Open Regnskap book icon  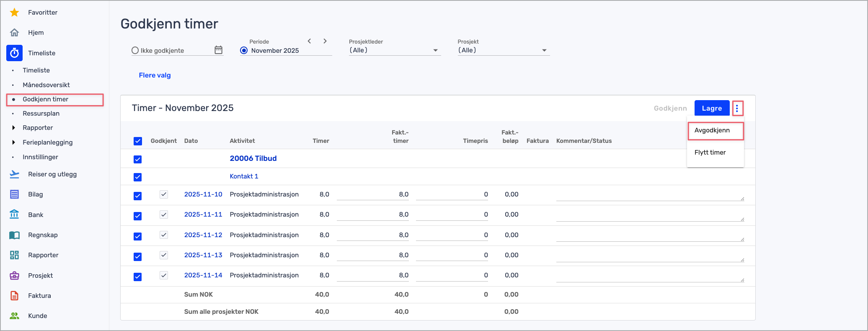tap(15, 235)
